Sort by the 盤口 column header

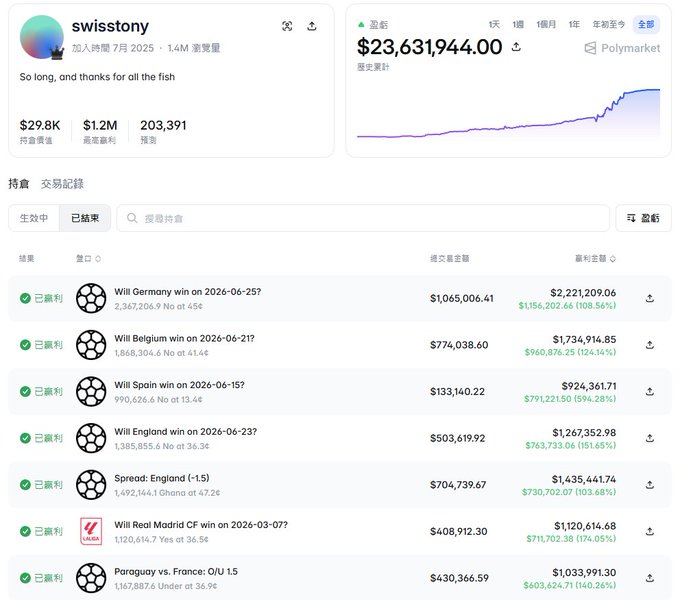coord(88,259)
